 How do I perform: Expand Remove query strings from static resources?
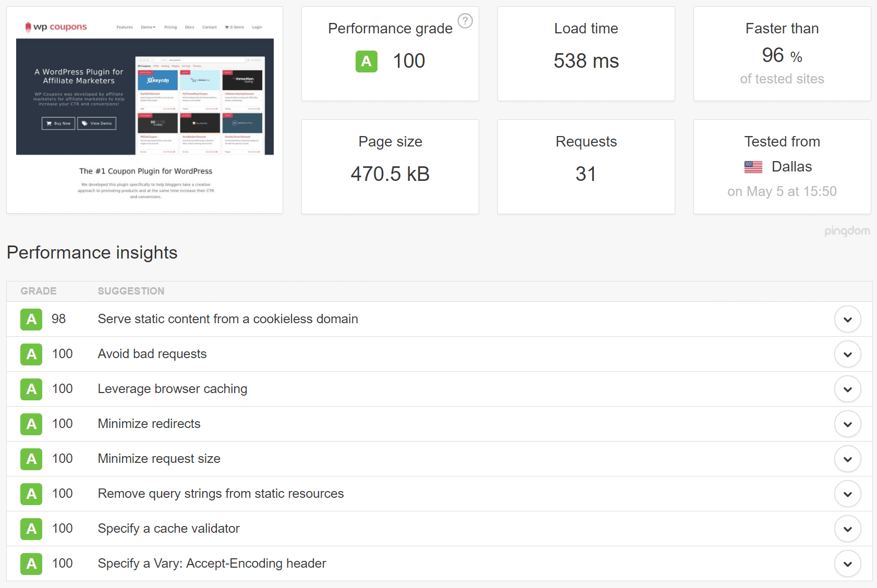click(848, 494)
